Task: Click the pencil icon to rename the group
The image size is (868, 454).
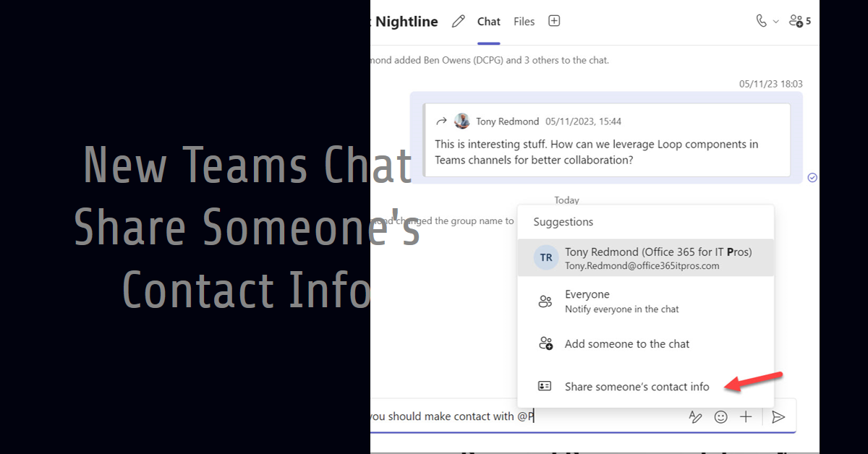Action: (458, 22)
